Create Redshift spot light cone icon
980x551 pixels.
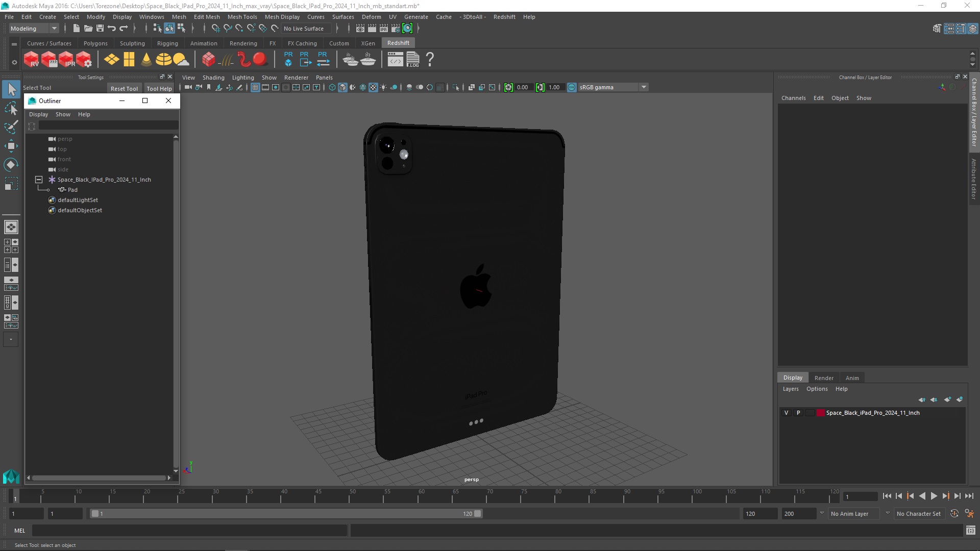(146, 59)
